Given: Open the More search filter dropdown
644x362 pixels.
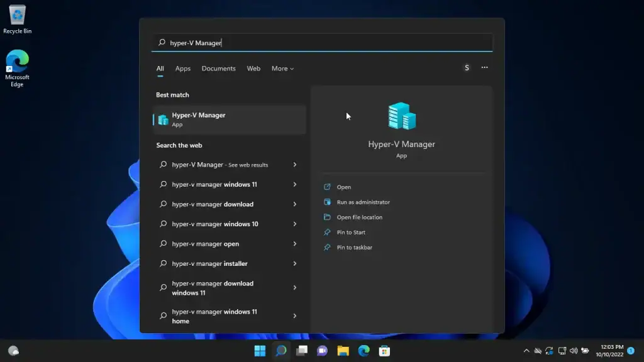Looking at the screenshot, I should pos(282,69).
